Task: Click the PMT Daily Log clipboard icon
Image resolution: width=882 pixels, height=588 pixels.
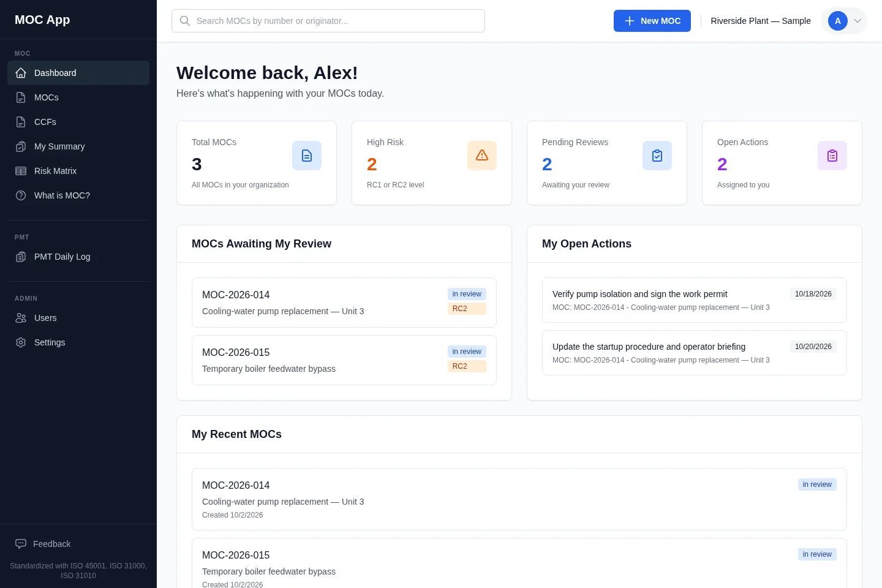Action: tap(21, 257)
